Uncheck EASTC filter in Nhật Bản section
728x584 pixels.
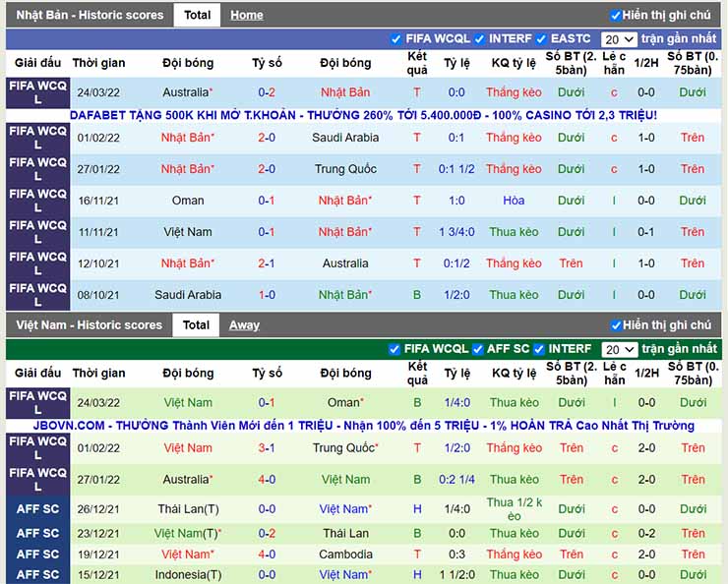[541, 39]
